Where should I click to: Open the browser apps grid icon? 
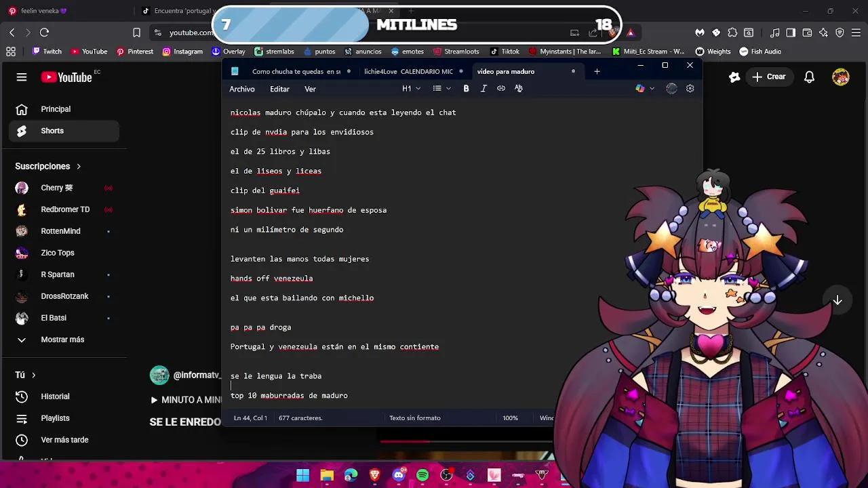tap(11, 52)
